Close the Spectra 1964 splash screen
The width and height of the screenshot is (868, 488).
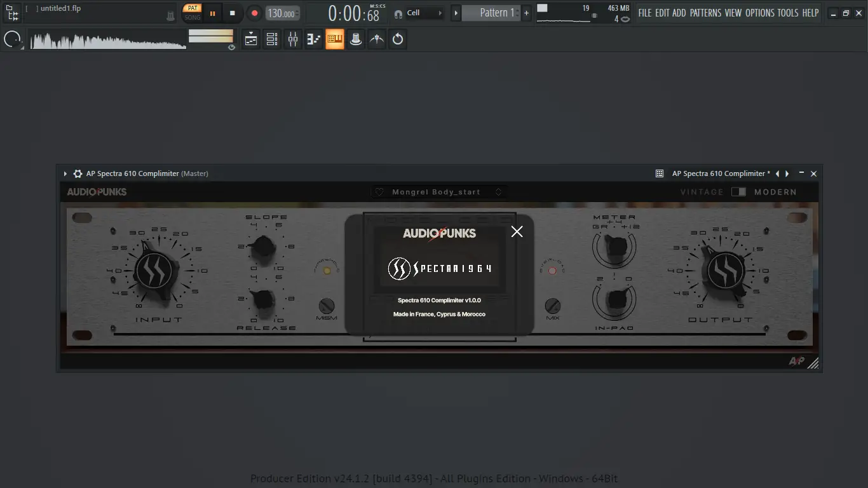(x=517, y=231)
